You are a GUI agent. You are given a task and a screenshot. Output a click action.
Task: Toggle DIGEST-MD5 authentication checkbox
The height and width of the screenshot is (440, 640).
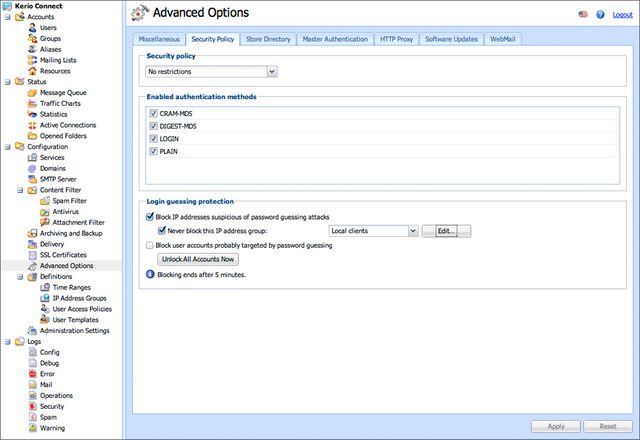click(x=153, y=126)
